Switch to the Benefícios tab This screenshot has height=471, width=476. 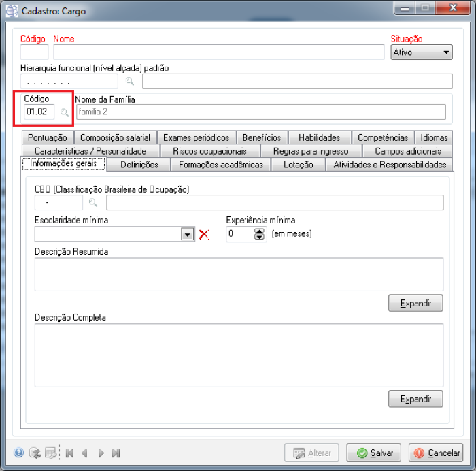click(x=262, y=137)
